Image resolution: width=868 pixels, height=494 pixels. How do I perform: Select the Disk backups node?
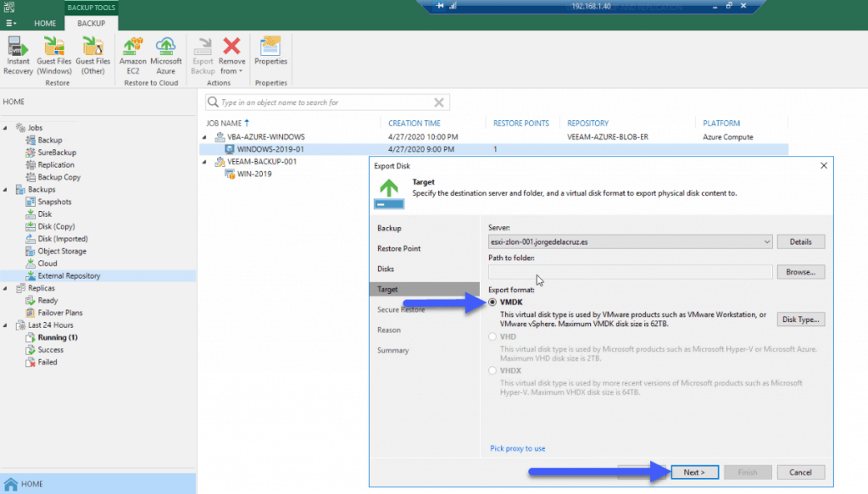click(x=44, y=214)
